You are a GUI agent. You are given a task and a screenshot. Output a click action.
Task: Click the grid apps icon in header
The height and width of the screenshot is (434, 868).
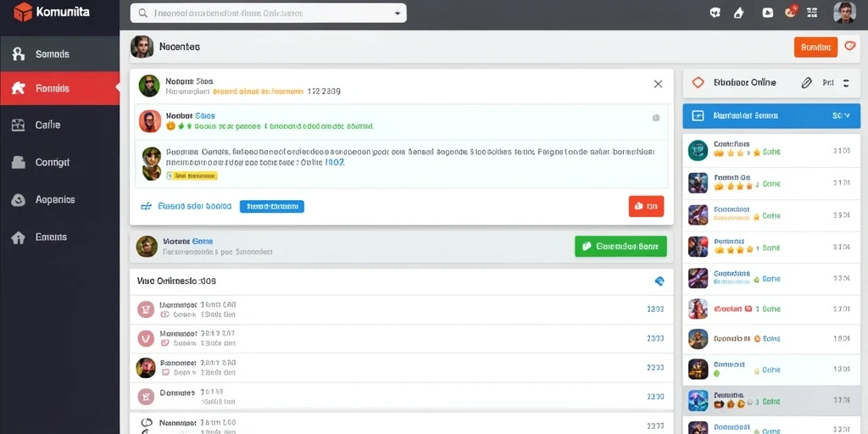(x=812, y=12)
